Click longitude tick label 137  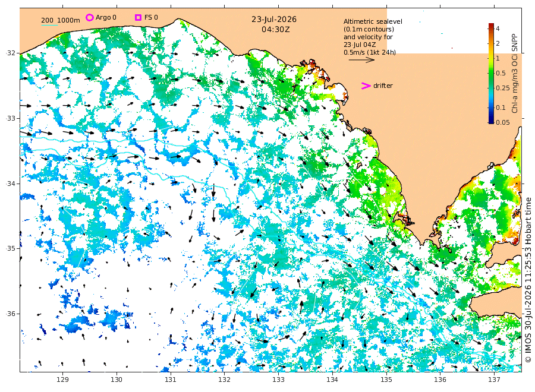tap(494, 380)
